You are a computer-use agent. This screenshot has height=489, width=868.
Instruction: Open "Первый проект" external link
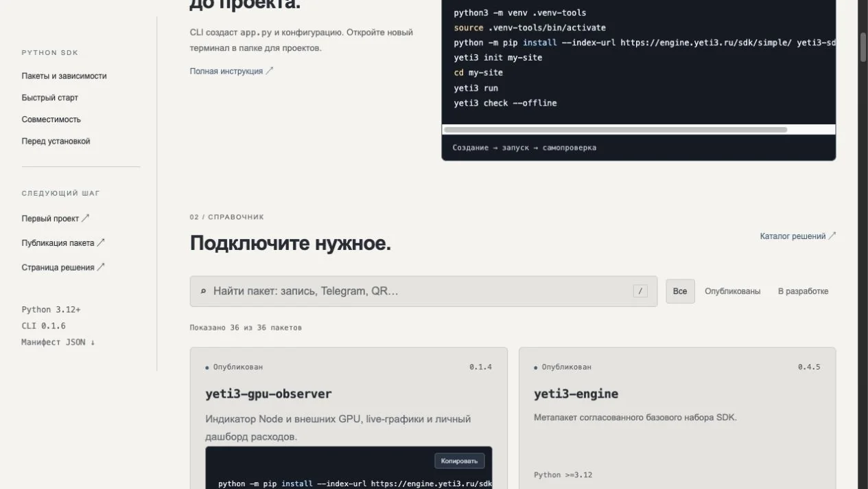click(x=56, y=218)
